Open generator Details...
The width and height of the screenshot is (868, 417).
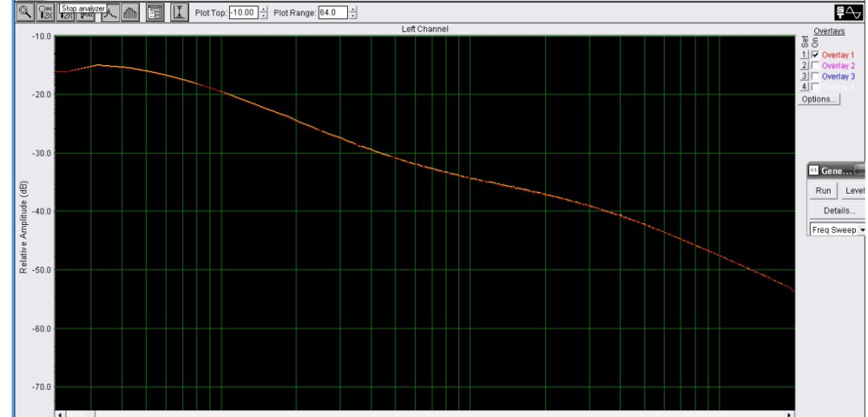838,210
